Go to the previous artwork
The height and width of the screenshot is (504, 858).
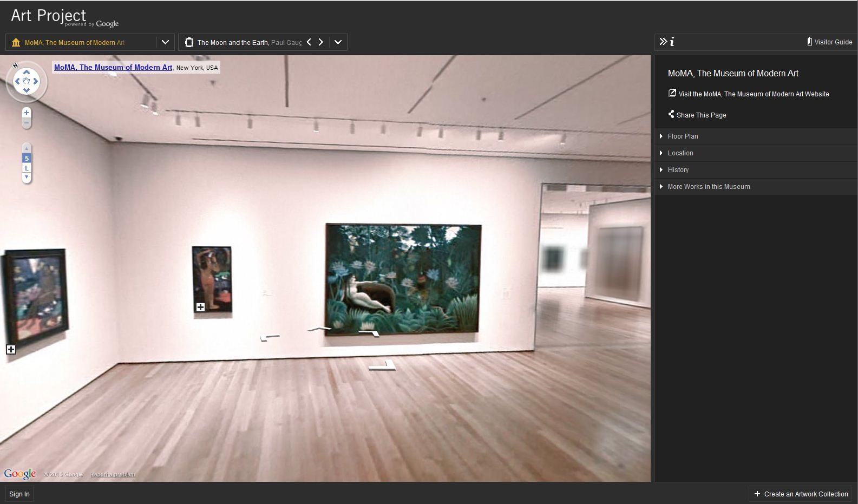tap(309, 42)
